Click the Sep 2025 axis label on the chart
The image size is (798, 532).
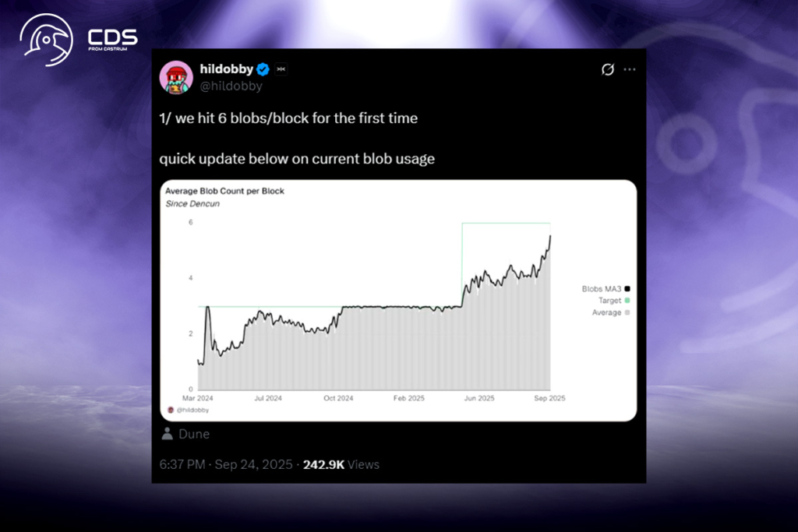pos(551,397)
